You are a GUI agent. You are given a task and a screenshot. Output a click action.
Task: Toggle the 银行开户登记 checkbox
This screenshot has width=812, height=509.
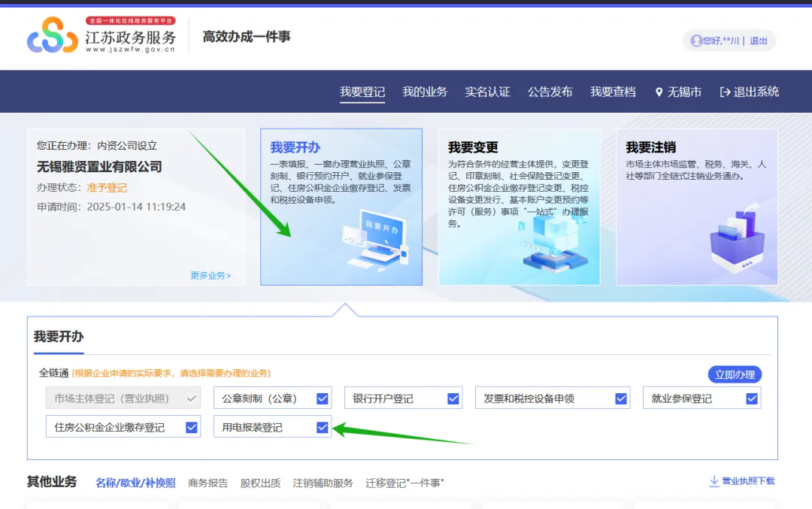click(x=453, y=398)
